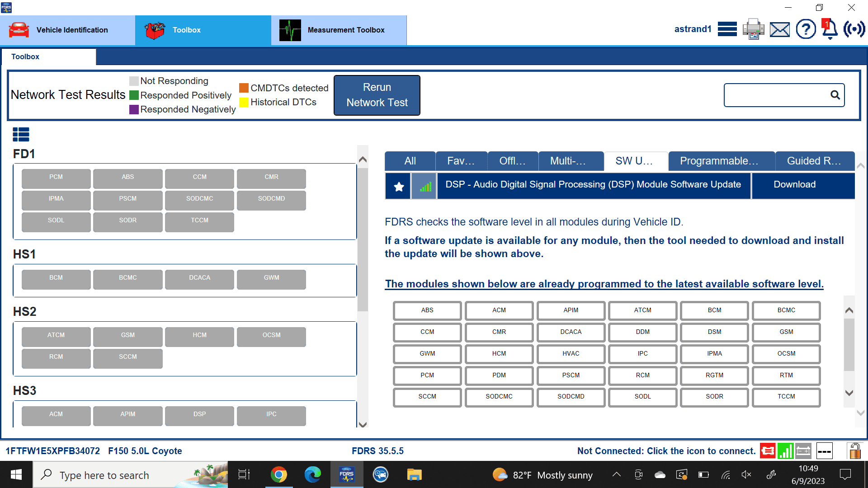Click the APIM module in programmed list

coord(571,310)
